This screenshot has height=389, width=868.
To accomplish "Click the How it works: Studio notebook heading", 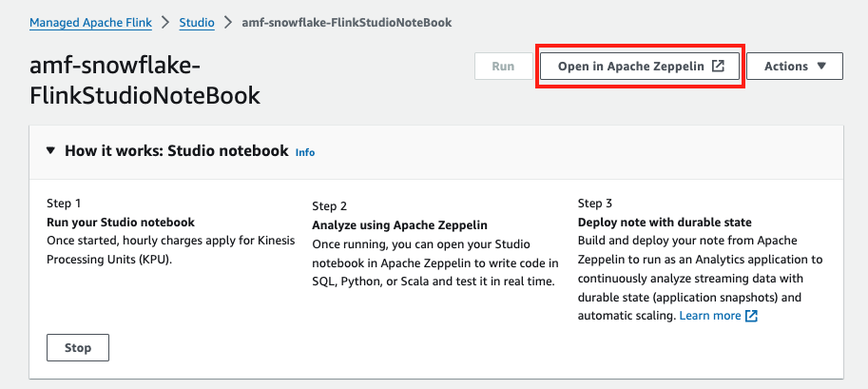I will tap(176, 151).
